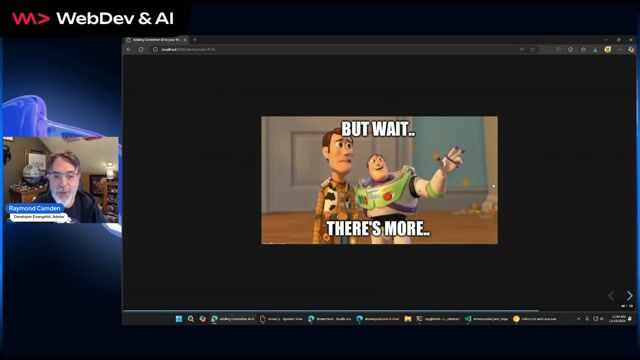Click the favorites star in the address bar
The image size is (640, 360).
533,49
